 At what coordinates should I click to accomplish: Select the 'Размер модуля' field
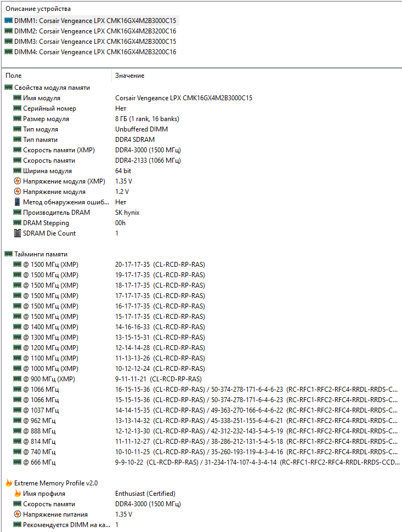[x=46, y=119]
